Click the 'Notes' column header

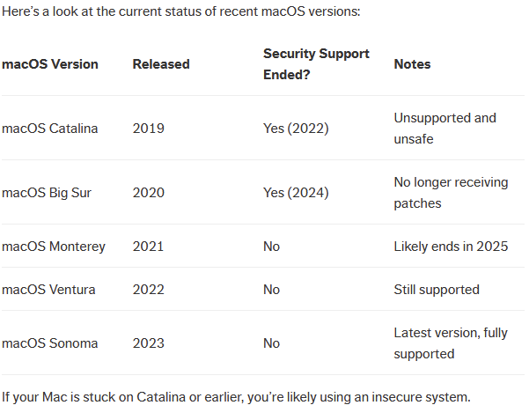pyautogui.click(x=412, y=64)
